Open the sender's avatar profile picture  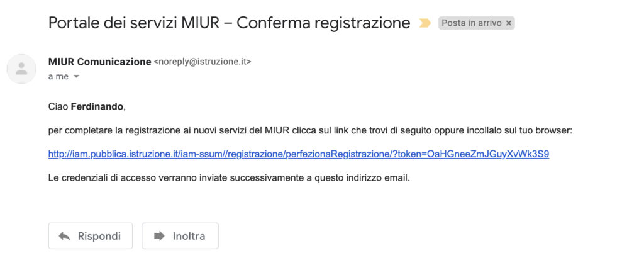coord(21,69)
